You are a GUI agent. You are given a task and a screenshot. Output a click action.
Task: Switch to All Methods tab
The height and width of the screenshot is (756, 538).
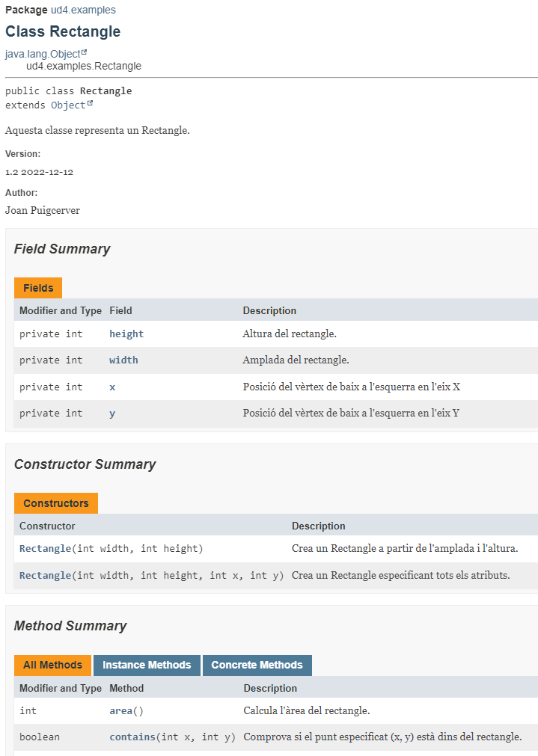pos(52,665)
